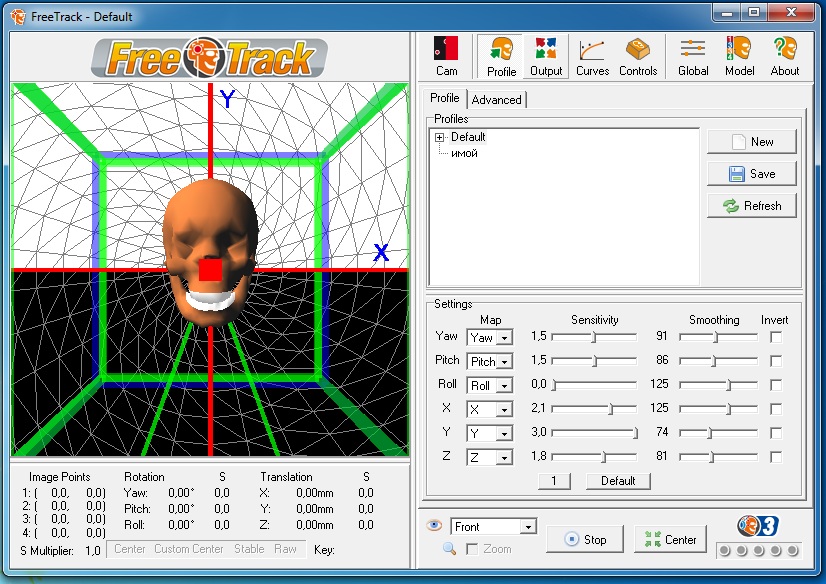Adjust the X smoothing slider
Screen dimensions: 826x584
[x=719, y=409]
